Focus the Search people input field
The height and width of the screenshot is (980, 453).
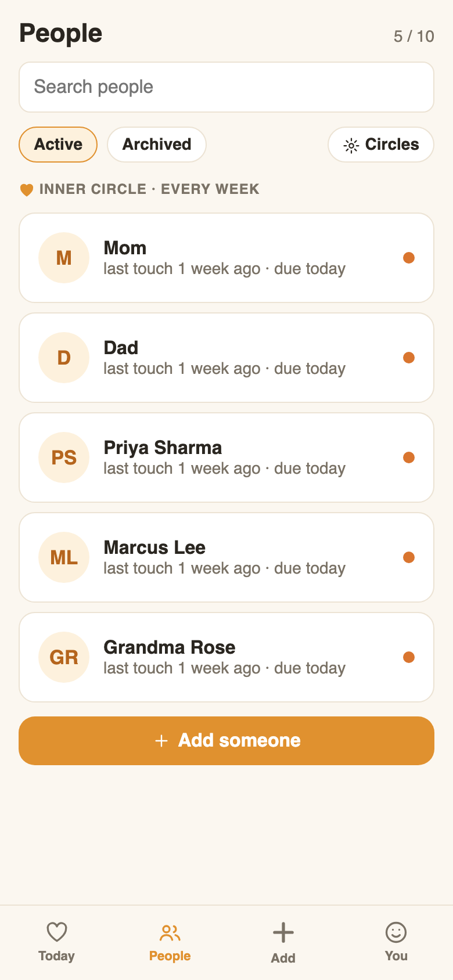tap(227, 87)
